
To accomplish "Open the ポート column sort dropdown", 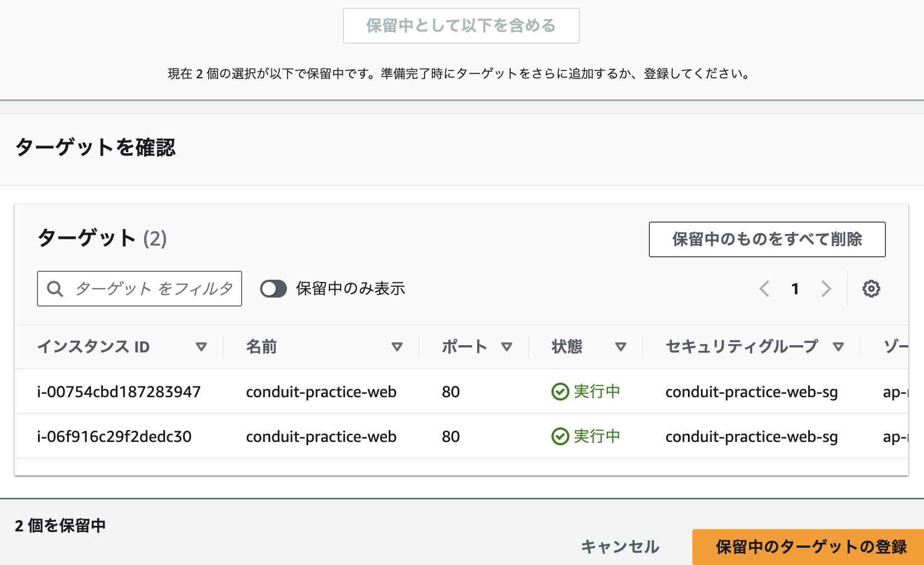I will 508,347.
